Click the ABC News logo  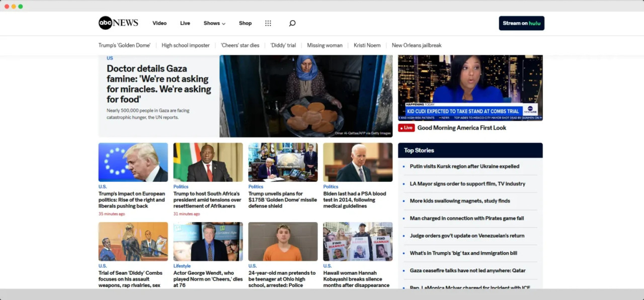click(118, 23)
